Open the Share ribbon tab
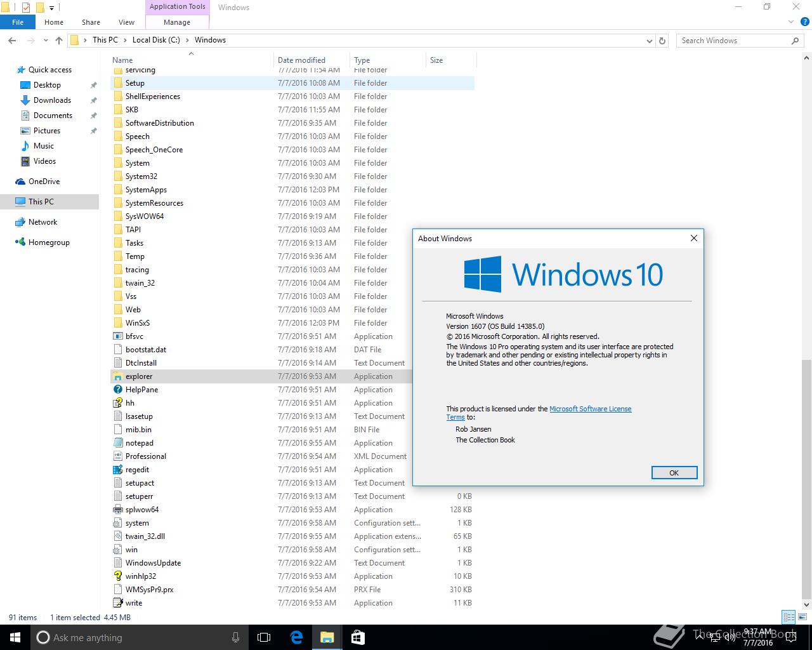Image resolution: width=812 pixels, height=650 pixels. (x=91, y=22)
